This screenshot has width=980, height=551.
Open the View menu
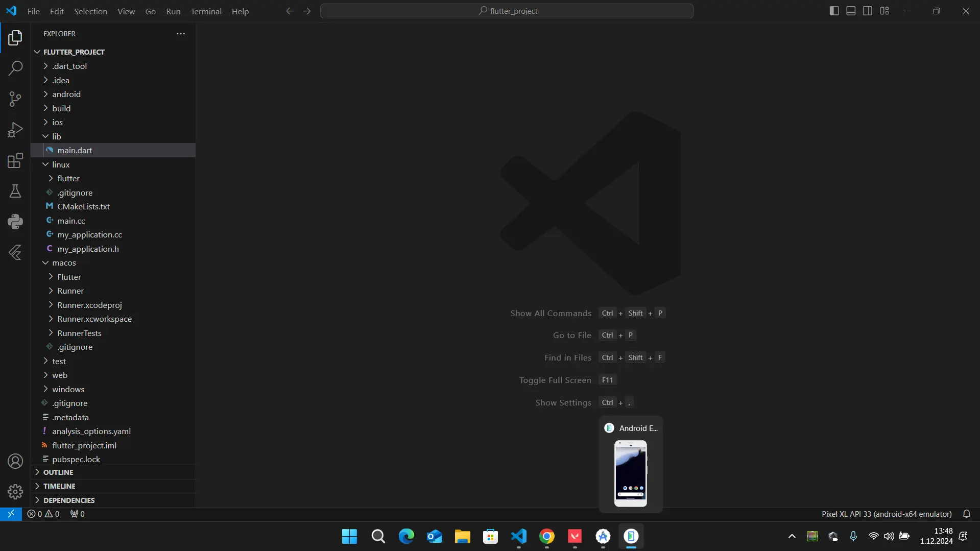point(126,11)
